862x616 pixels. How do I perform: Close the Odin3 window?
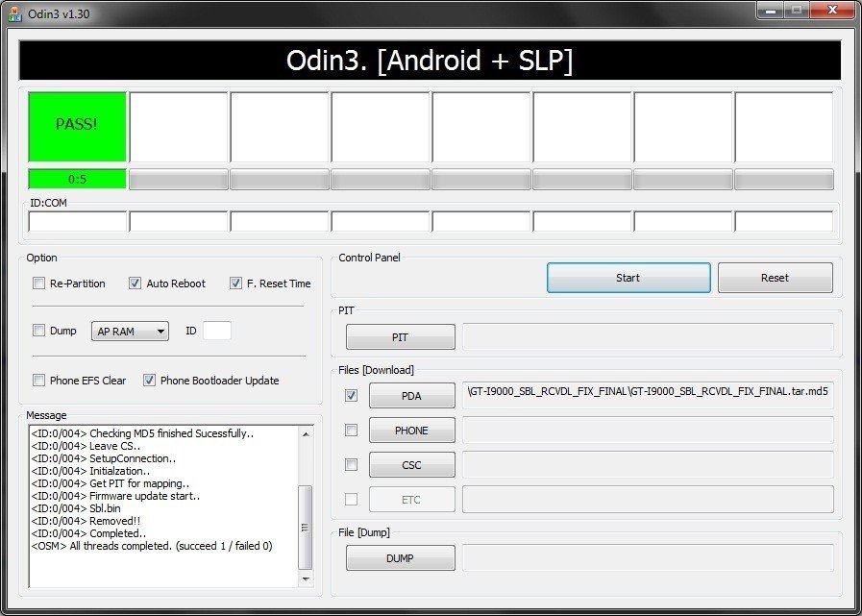(833, 10)
